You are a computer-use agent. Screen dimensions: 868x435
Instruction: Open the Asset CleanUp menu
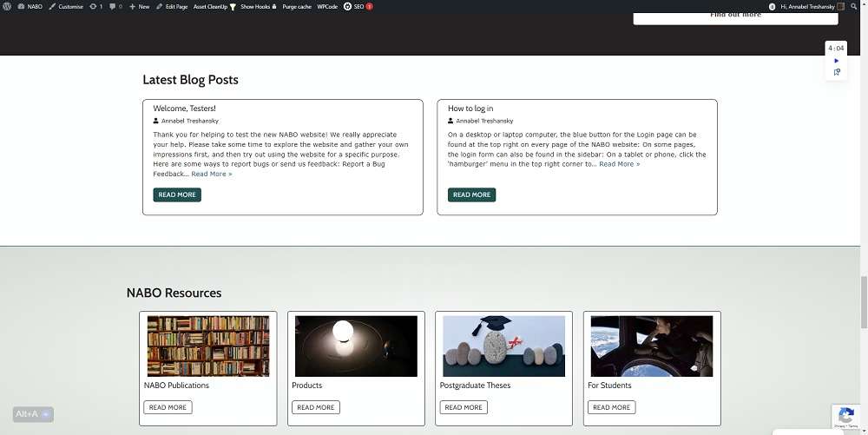214,7
